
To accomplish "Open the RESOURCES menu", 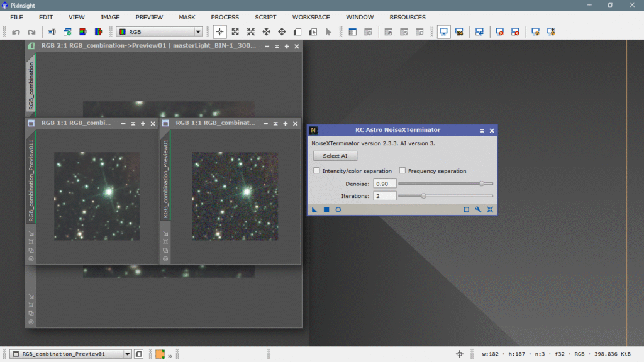I will [x=408, y=17].
